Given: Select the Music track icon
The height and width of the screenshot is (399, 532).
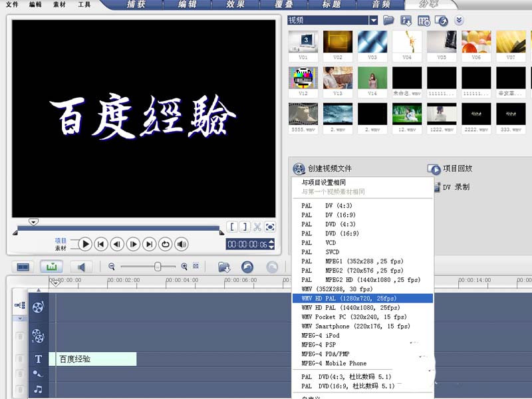Looking at the screenshot, I should tap(39, 388).
